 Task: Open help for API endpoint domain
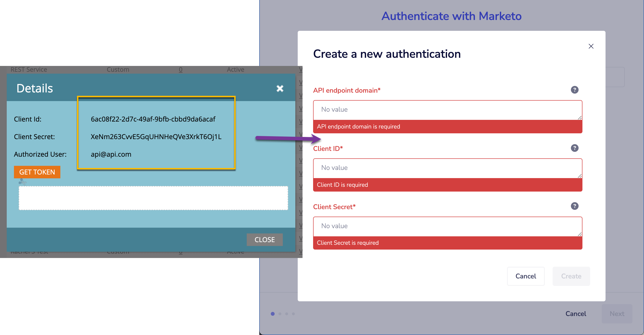[x=575, y=90]
